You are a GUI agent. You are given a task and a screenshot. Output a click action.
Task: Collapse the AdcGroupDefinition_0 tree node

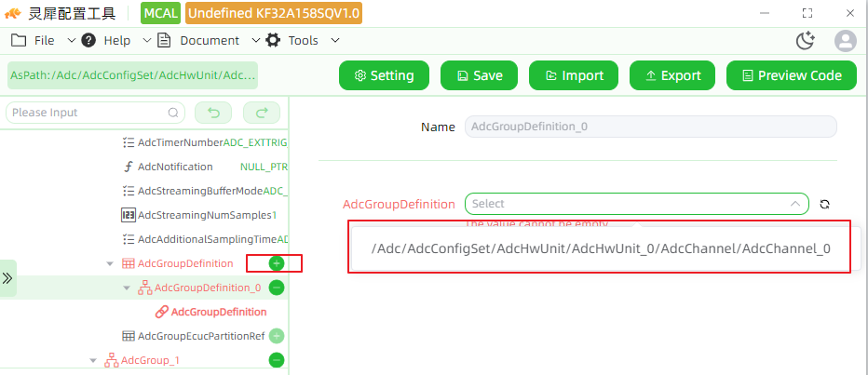click(x=127, y=288)
